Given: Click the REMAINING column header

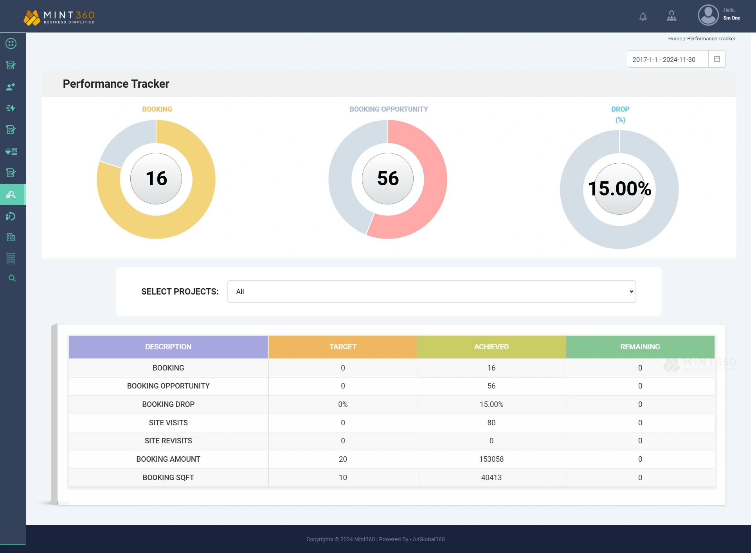Looking at the screenshot, I should pos(640,347).
